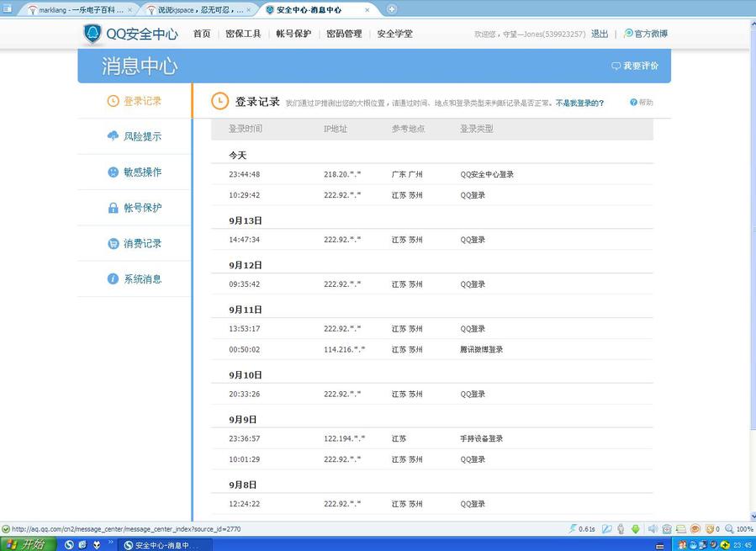Click the green download arrow status icon
Viewport: 756px width, 551px height.
click(636, 529)
